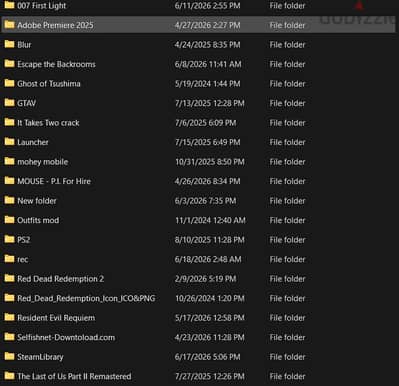Select the folder icon beside New folder
This screenshot has width=399, height=386.
tap(9, 200)
